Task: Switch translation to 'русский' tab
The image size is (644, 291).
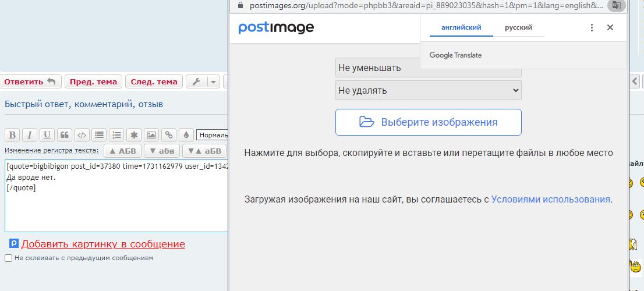Action: tap(518, 27)
